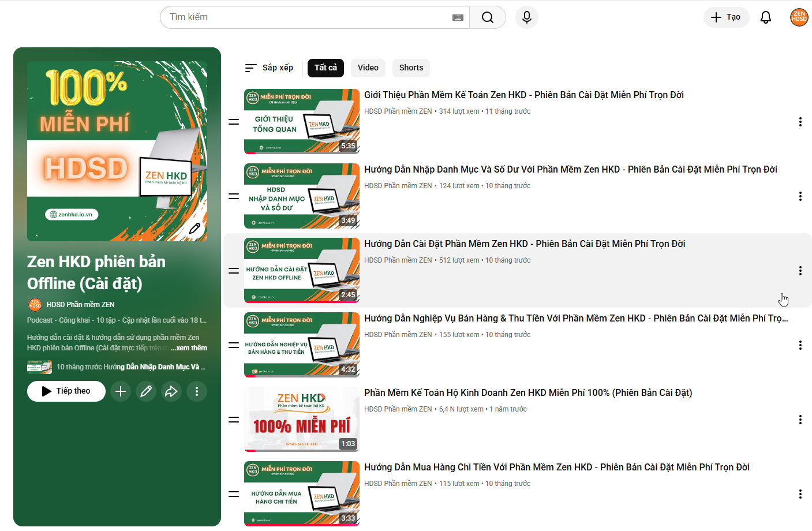
Task: Click channel name under Nhập Danh Mục video
Action: [x=398, y=186]
